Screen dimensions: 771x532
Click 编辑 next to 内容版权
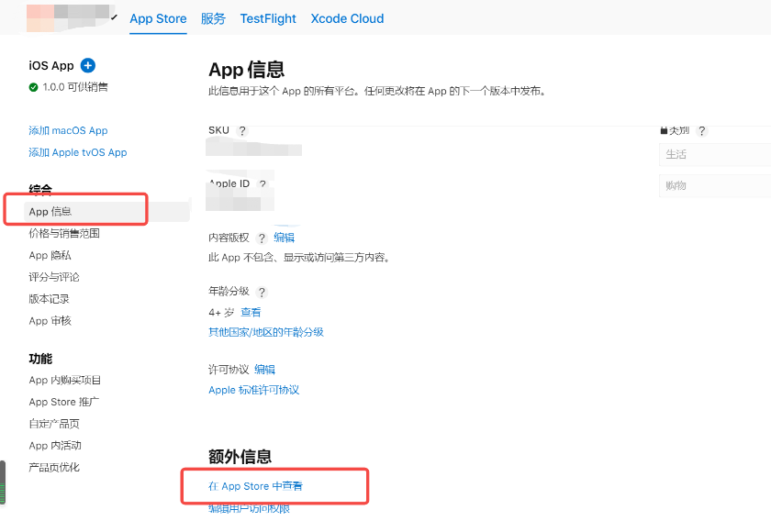284,238
